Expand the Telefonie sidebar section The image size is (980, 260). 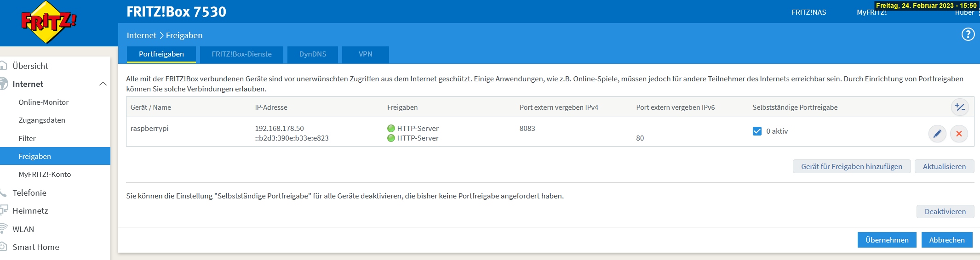pos(29,193)
